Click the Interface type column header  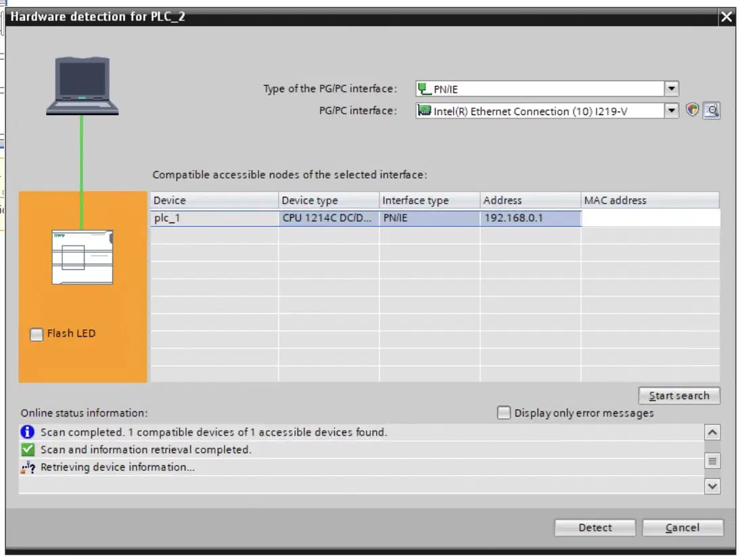(429, 200)
